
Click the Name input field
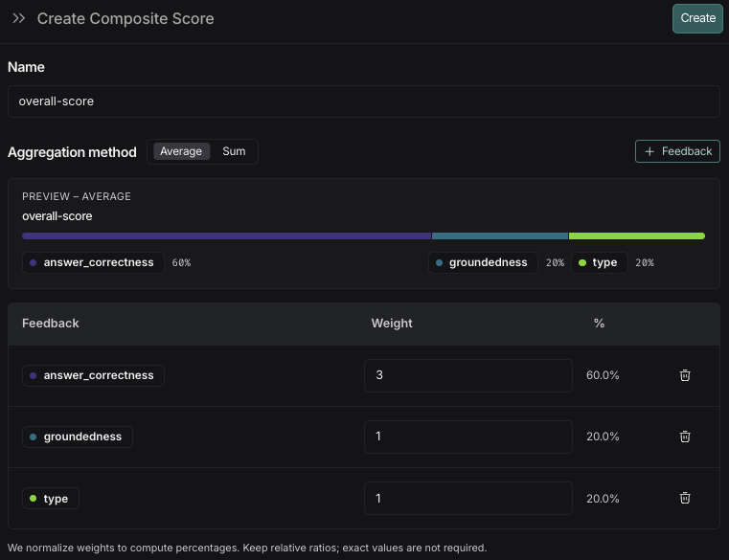point(363,101)
